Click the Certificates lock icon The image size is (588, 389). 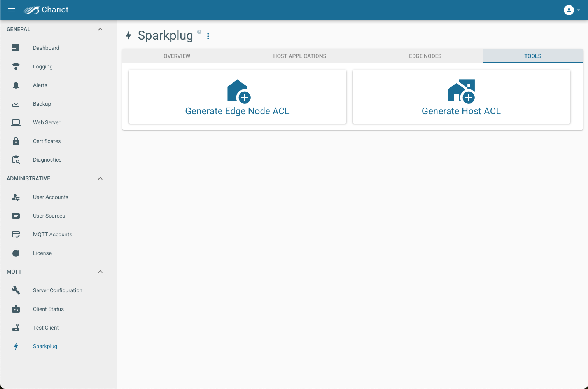(16, 141)
